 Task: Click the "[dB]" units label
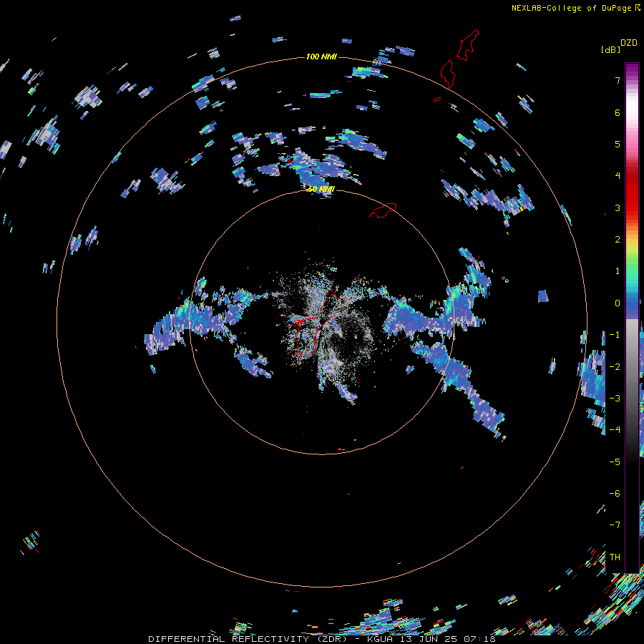(610, 49)
